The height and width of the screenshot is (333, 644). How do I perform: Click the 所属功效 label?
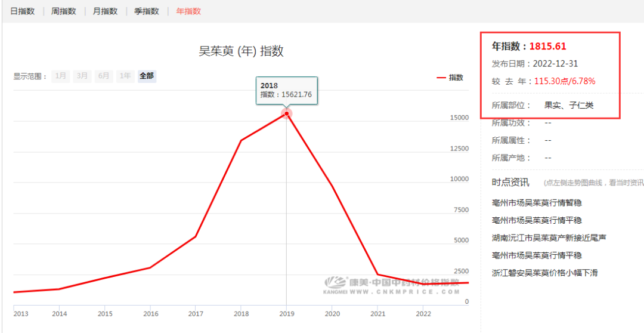[x=512, y=123]
